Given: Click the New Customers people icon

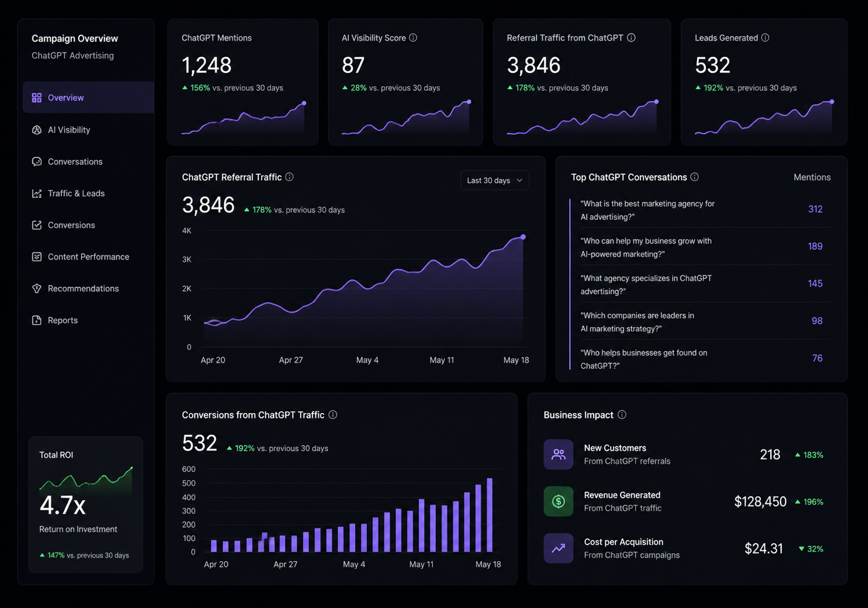Looking at the screenshot, I should [x=559, y=455].
